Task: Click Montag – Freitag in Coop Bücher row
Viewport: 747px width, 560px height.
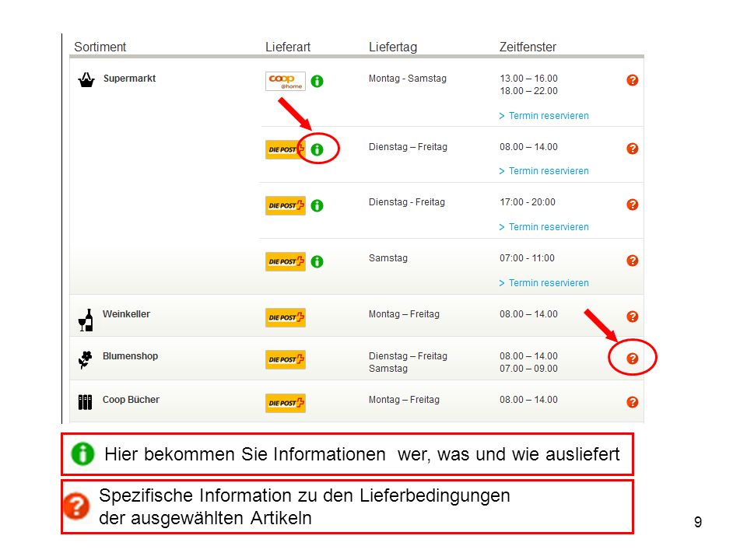Action: click(x=404, y=400)
